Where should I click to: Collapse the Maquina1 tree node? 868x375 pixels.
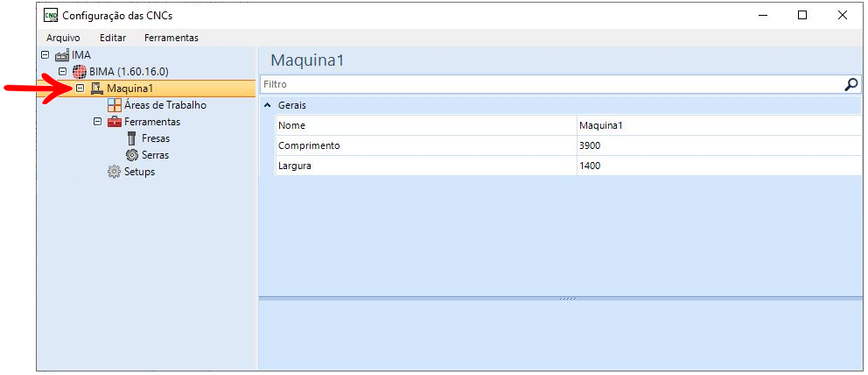click(x=80, y=88)
